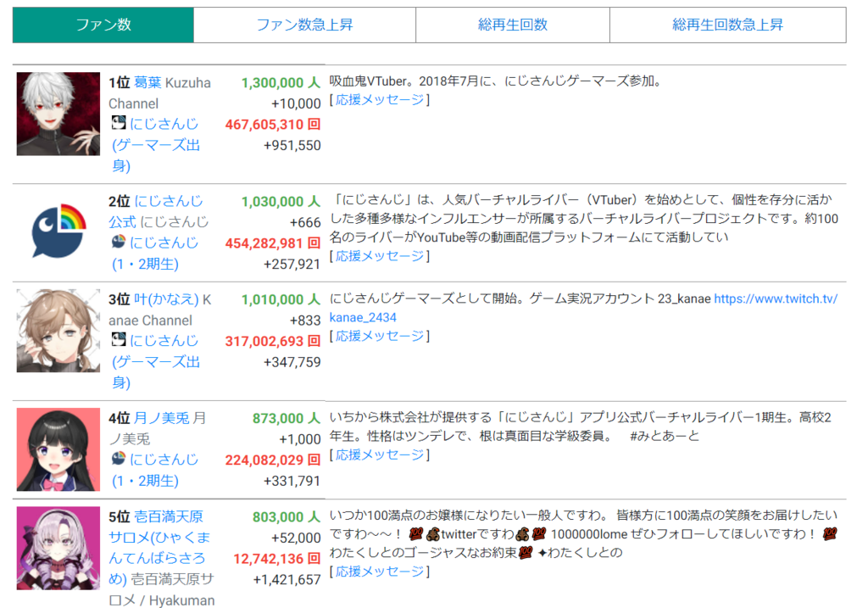Open にじさんじ(ゲーマーズ出身) link under 葛葉
Viewport: 868px width, 608px height.
click(156, 145)
